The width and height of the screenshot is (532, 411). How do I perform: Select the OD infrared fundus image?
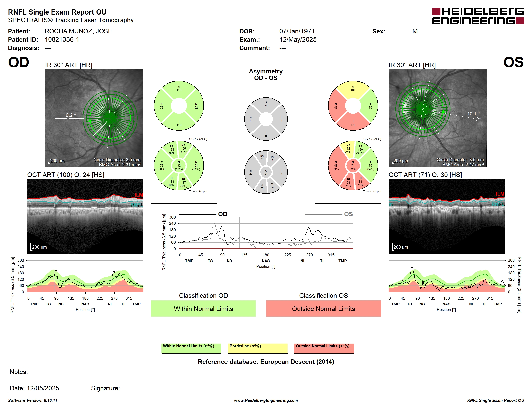pyautogui.click(x=94, y=118)
